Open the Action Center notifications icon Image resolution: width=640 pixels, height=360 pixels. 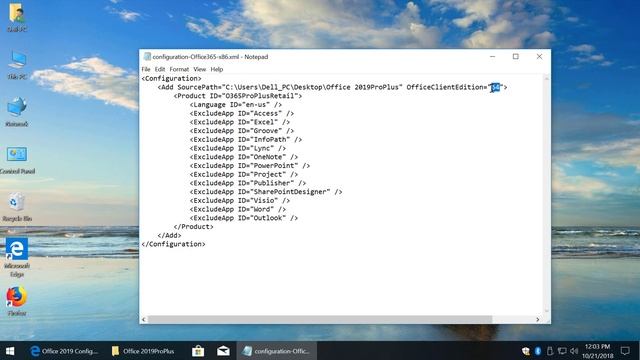[625, 351]
